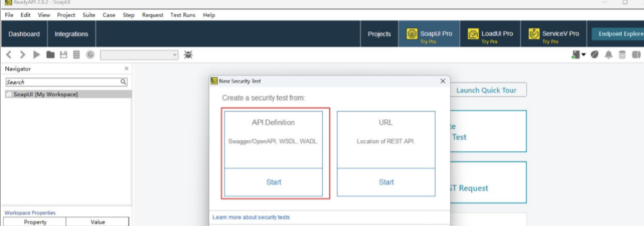Image resolution: width=644 pixels, height=226 pixels.
Task: Open the File menu
Action: pyautogui.click(x=9, y=15)
